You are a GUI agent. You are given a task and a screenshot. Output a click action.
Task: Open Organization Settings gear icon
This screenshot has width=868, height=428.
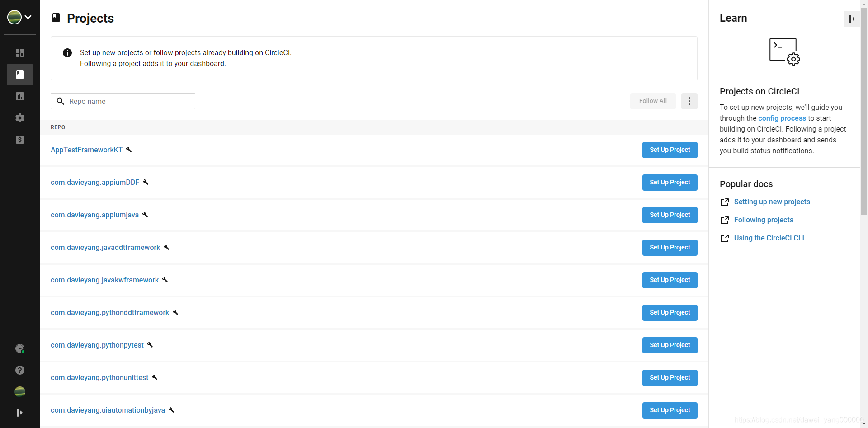[20, 118]
